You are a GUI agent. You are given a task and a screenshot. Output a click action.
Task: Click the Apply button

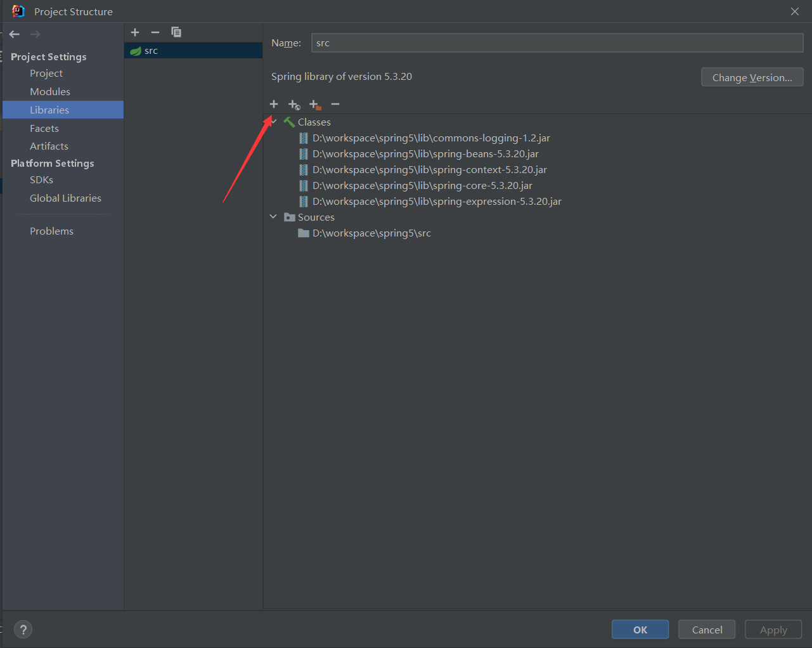coord(773,630)
